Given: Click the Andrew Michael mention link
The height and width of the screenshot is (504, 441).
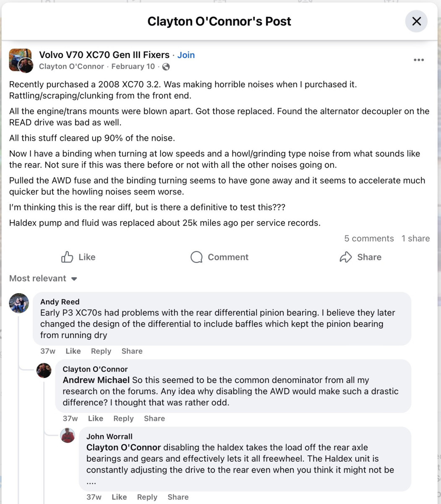Looking at the screenshot, I should pos(96,380).
